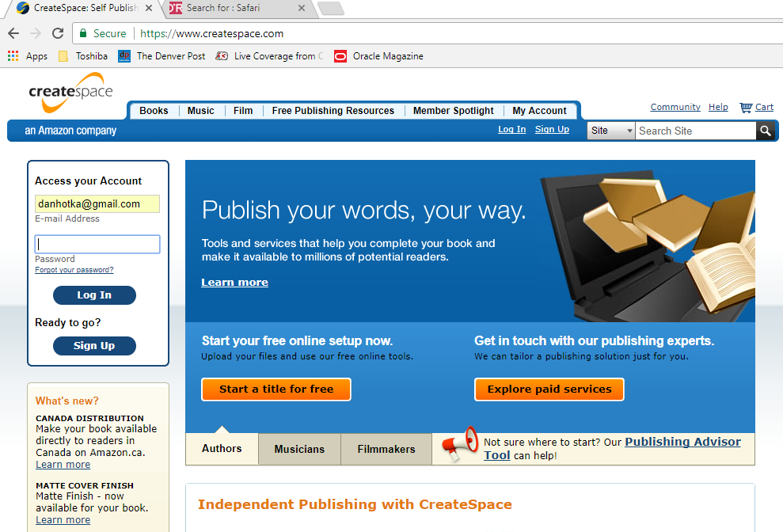This screenshot has height=532, width=783.
Task: Click the CreateSpace logo
Action: point(71,93)
